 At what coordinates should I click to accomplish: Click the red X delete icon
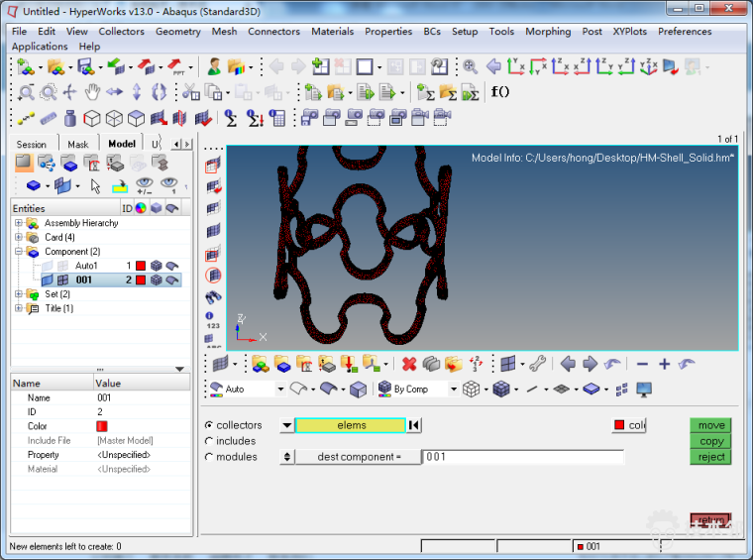point(408,364)
